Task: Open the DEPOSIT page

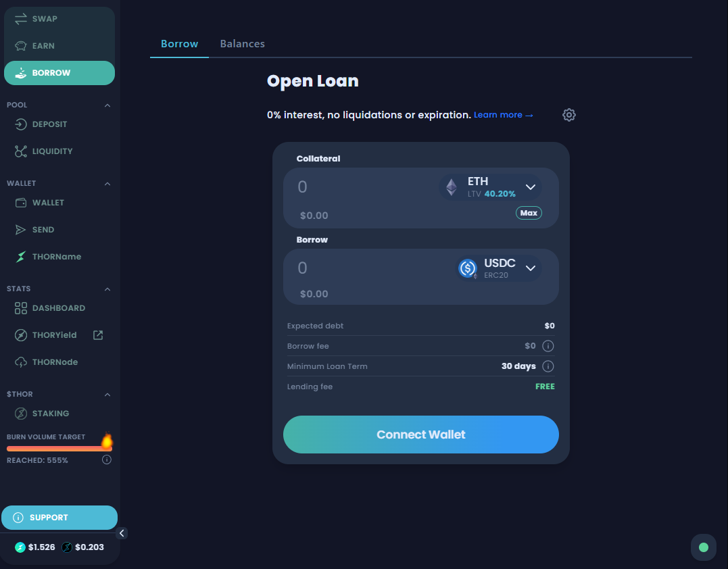Action: point(59,124)
